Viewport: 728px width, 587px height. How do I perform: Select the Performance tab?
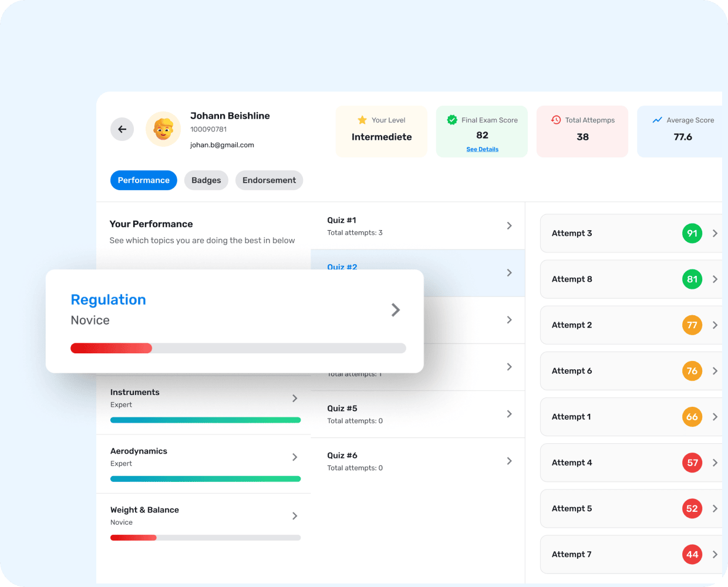coord(143,180)
